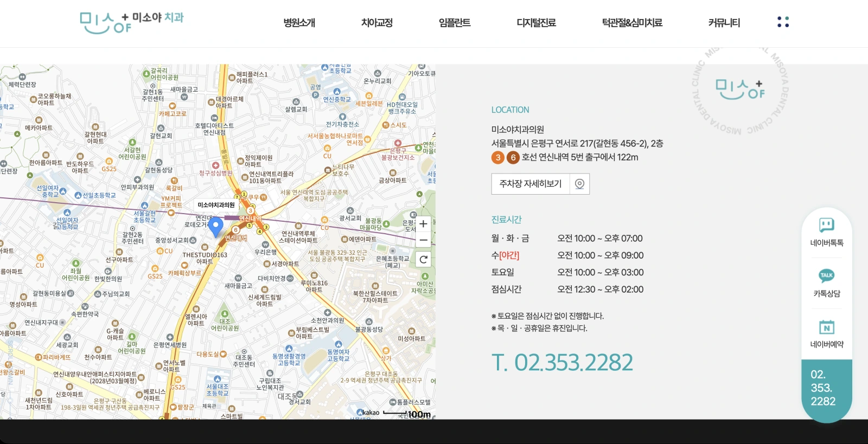Image resolution: width=868 pixels, height=444 pixels.
Task: Click the blue location pin on map
Action: tap(216, 227)
